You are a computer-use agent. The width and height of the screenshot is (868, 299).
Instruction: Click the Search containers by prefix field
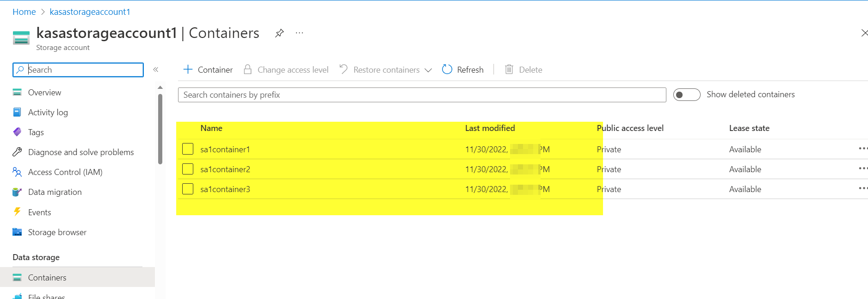click(x=422, y=95)
